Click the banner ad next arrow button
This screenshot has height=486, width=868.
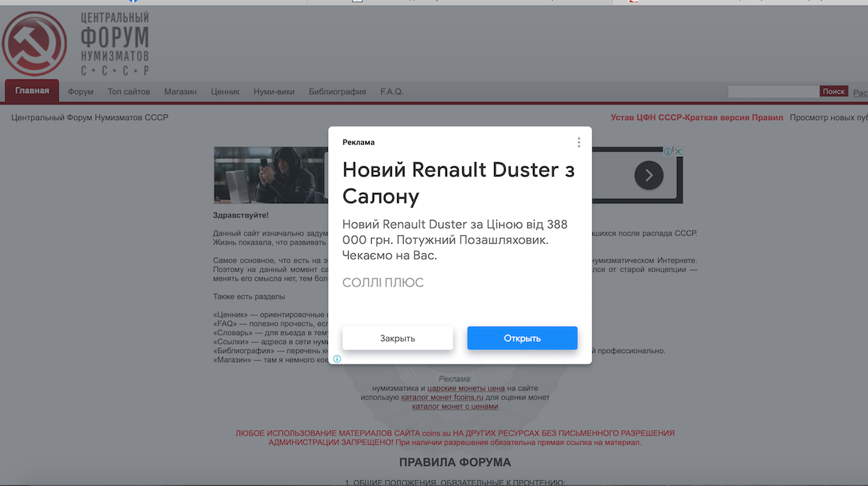[x=649, y=175]
